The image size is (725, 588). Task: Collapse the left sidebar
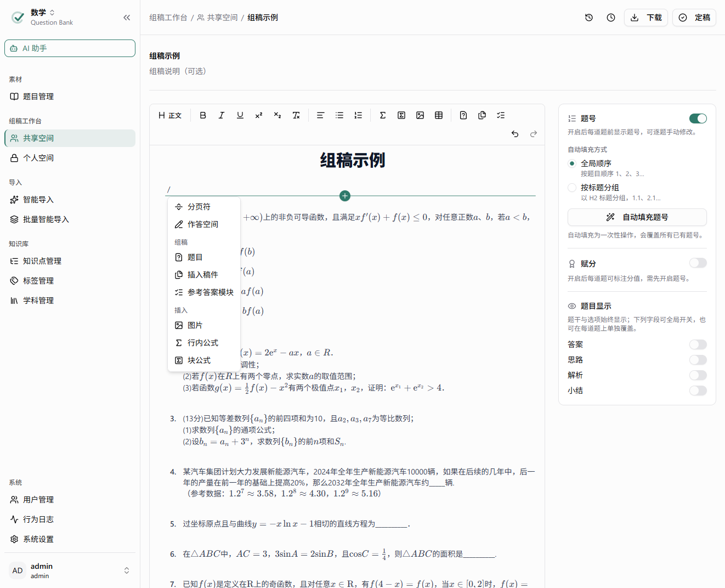[127, 18]
